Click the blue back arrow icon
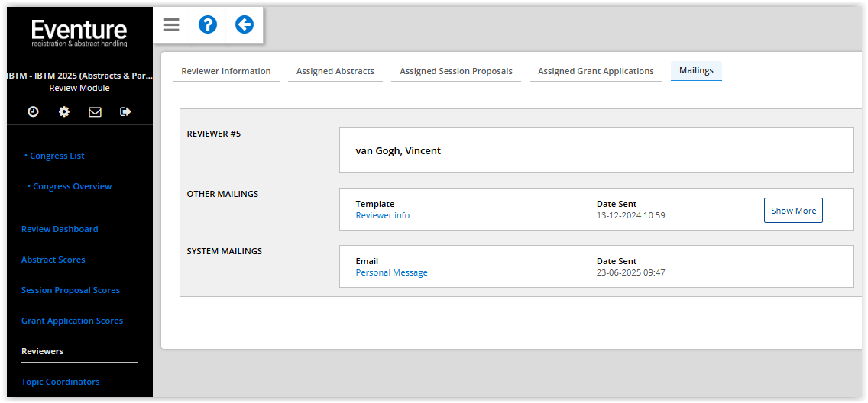This screenshot has width=868, height=403. (x=244, y=25)
